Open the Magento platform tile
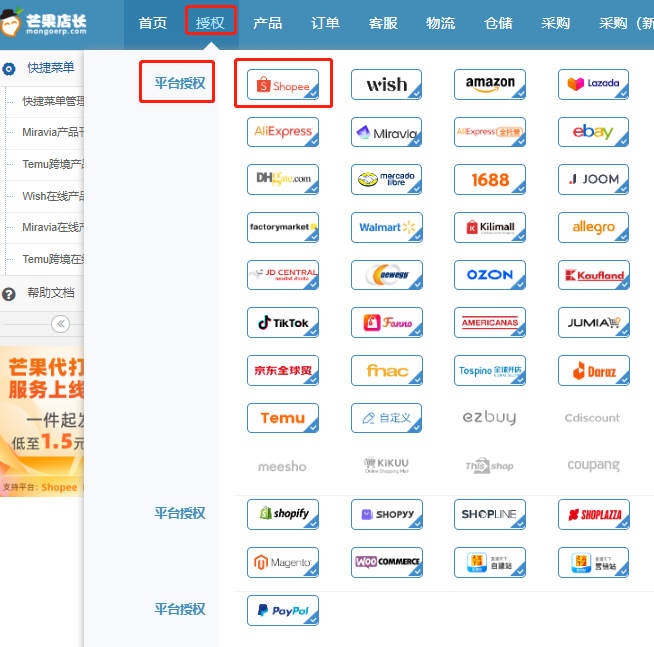Image resolution: width=654 pixels, height=647 pixels. tap(283, 562)
